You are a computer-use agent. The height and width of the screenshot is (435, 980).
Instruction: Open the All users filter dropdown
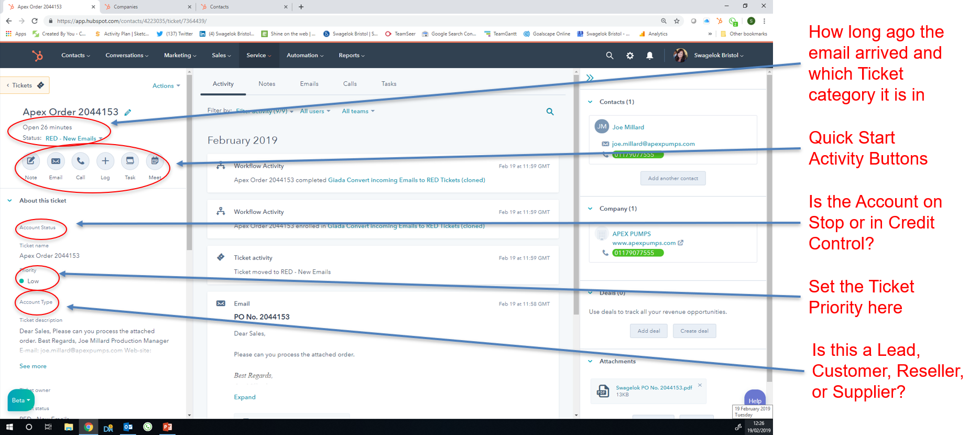[x=315, y=111]
